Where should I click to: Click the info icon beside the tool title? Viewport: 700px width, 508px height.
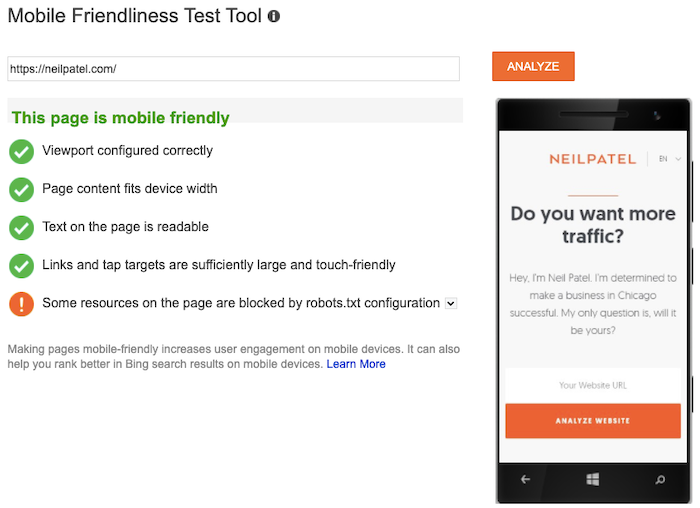[274, 17]
